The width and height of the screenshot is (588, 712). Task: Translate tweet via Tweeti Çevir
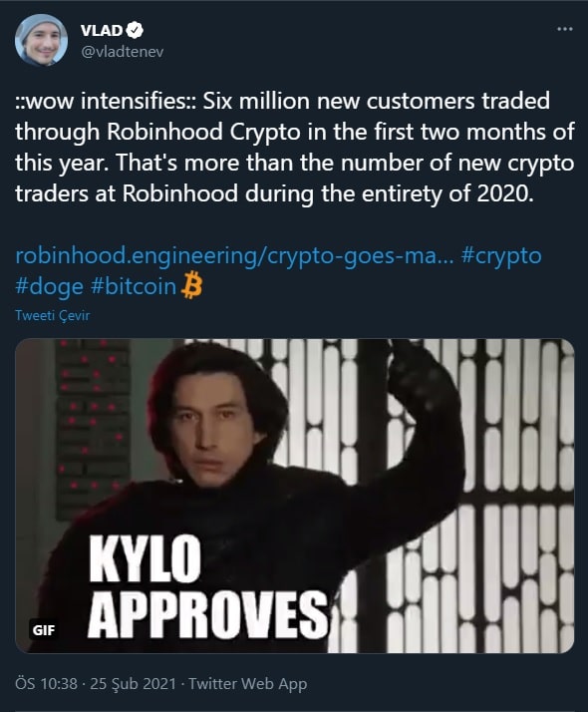[52, 315]
